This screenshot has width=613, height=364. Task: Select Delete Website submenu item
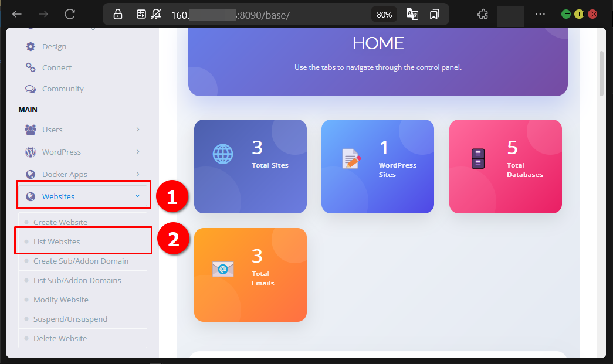(x=83, y=338)
